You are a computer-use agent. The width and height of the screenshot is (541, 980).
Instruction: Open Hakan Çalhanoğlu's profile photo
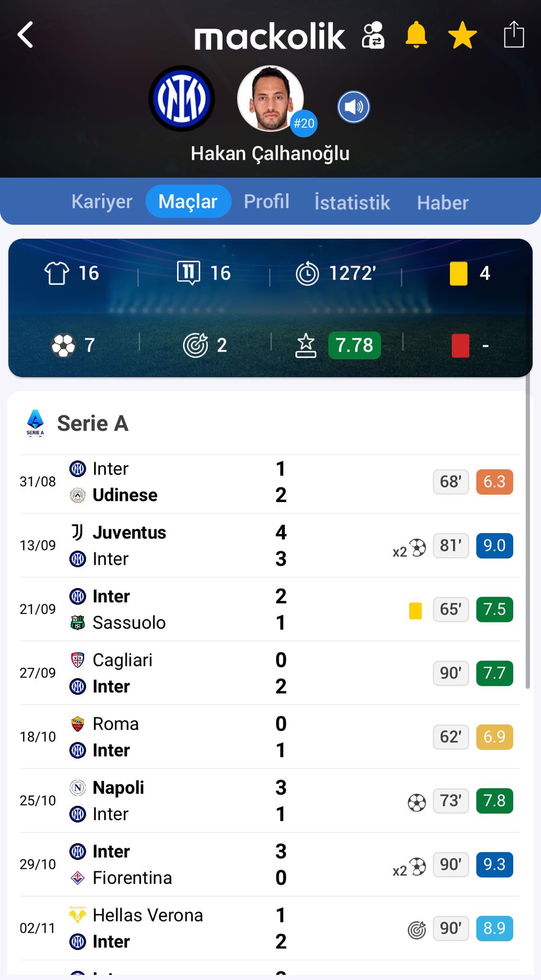tap(271, 99)
